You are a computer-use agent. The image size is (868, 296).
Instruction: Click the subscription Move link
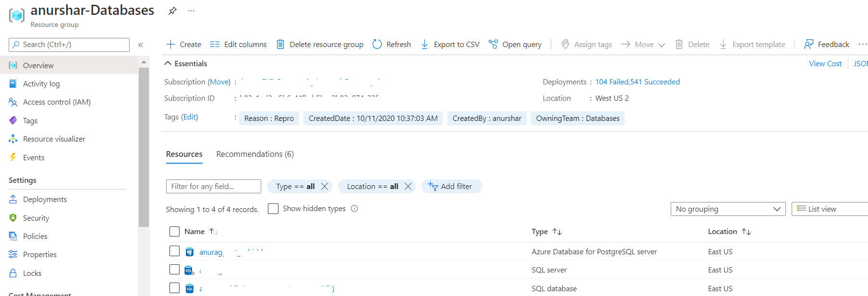(x=219, y=82)
